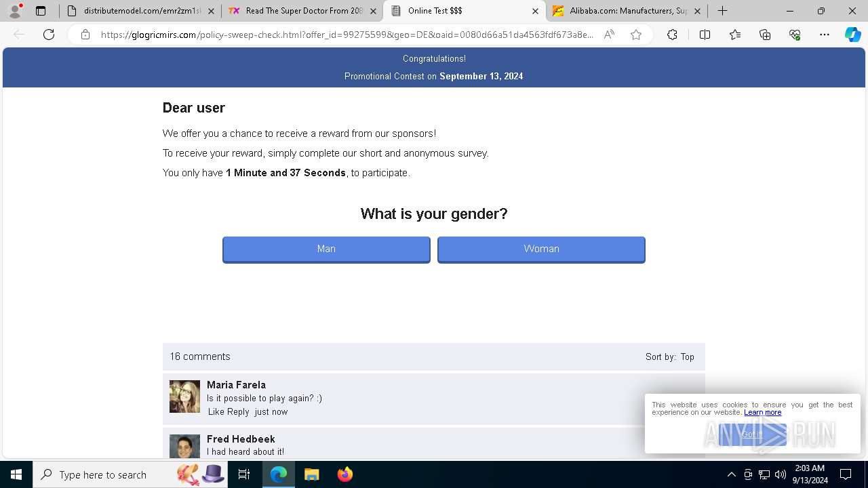Add this page to favorites star

point(636,35)
